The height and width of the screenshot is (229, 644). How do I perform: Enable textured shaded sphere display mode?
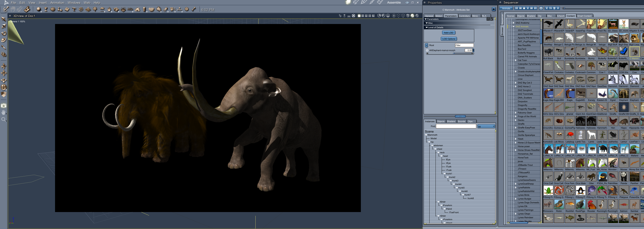click(417, 16)
